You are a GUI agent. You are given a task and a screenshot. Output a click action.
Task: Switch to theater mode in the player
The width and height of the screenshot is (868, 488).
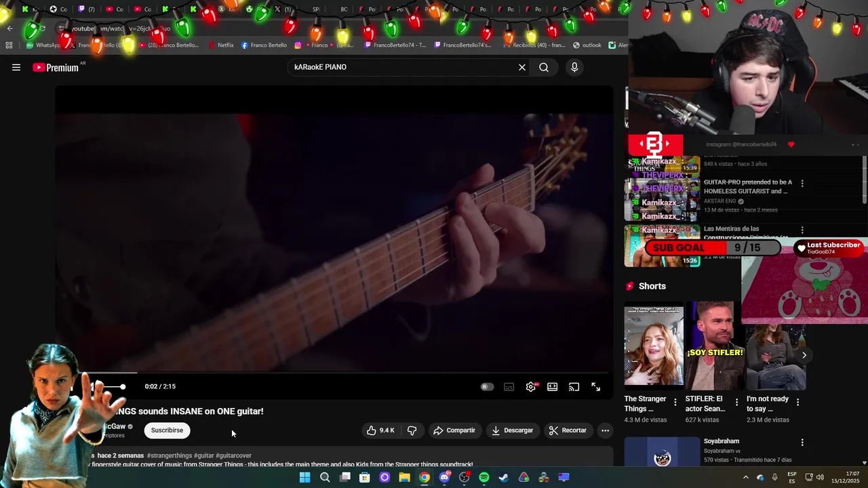(553, 386)
